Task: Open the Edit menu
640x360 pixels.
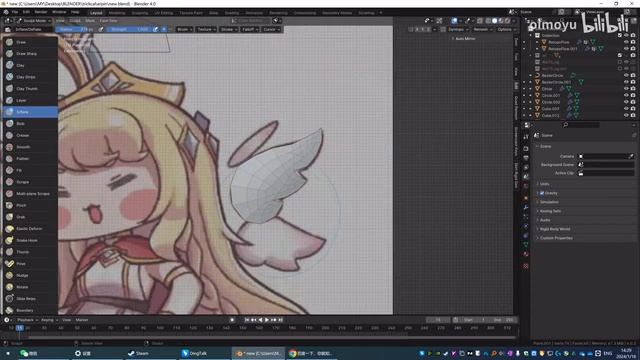Action: pos(26,12)
